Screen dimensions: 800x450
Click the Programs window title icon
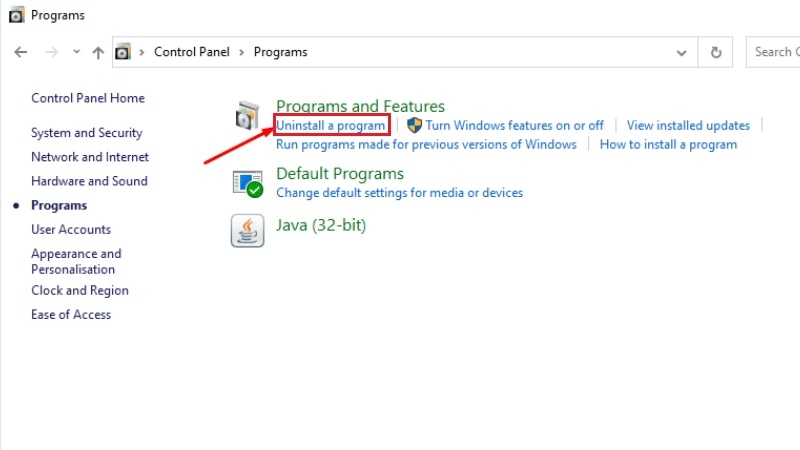tap(16, 15)
